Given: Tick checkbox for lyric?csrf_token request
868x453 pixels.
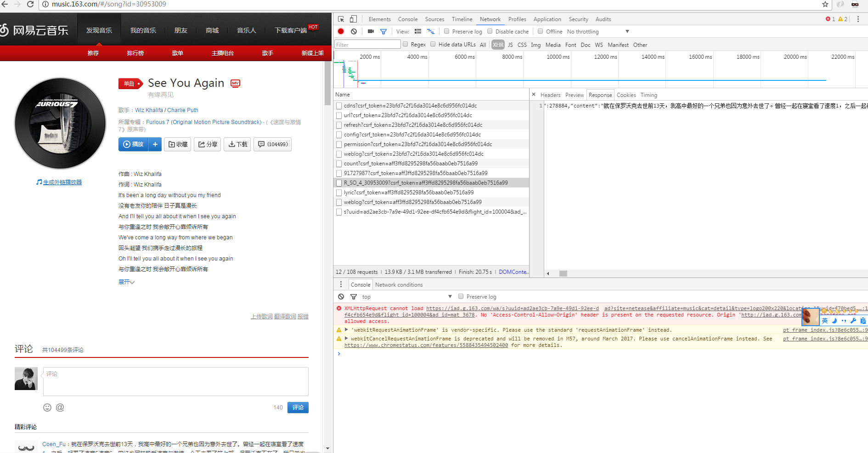Looking at the screenshot, I should (339, 193).
